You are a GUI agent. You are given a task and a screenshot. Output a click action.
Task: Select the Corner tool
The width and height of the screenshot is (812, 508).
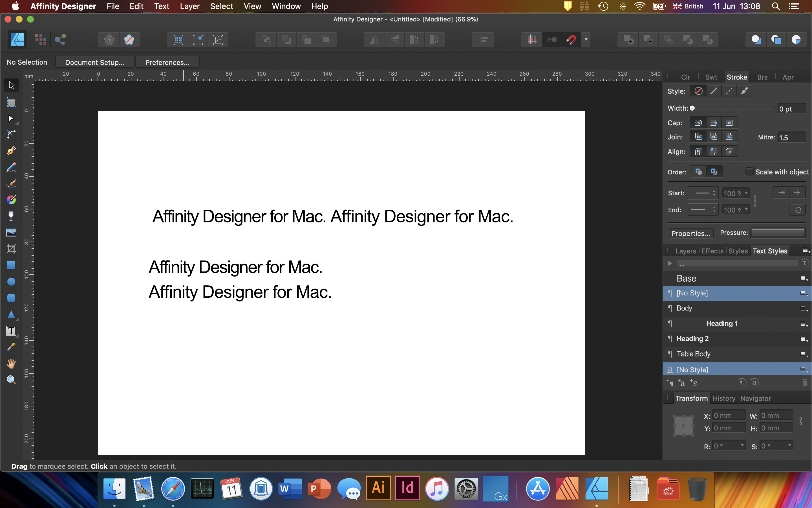11,135
